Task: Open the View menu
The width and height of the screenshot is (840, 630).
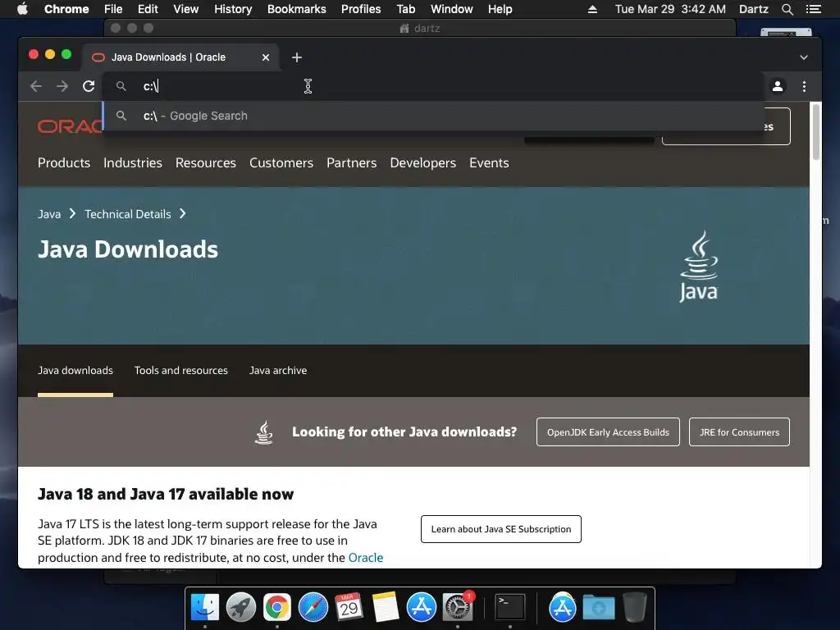Action: coord(186,9)
